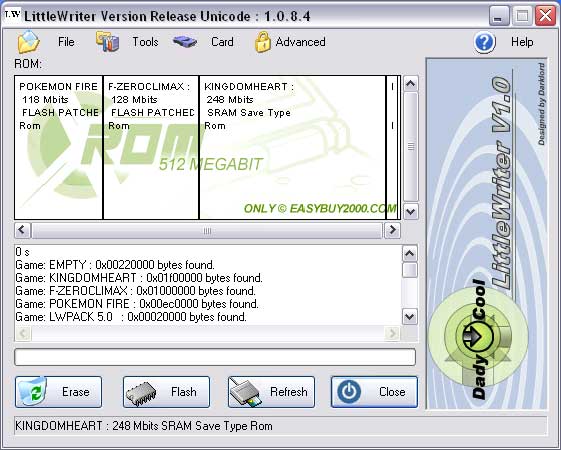Click the ROM list scroll left arrow
Screen dimensions: 561x450
click(x=22, y=230)
